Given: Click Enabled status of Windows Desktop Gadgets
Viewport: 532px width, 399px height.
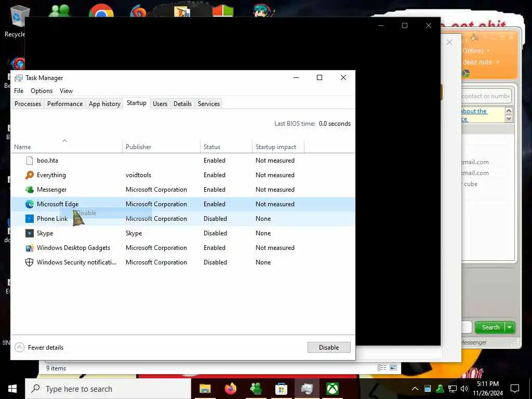Looking at the screenshot, I should click(x=215, y=248).
